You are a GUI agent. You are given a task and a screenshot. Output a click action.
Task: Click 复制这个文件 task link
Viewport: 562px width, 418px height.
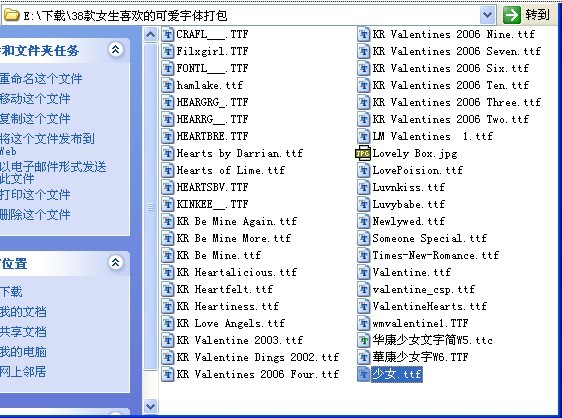coord(35,119)
